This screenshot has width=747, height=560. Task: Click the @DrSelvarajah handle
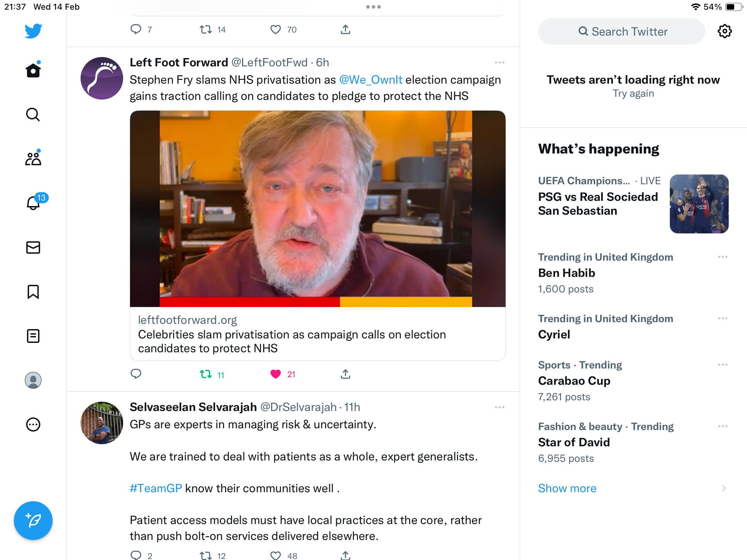298,407
